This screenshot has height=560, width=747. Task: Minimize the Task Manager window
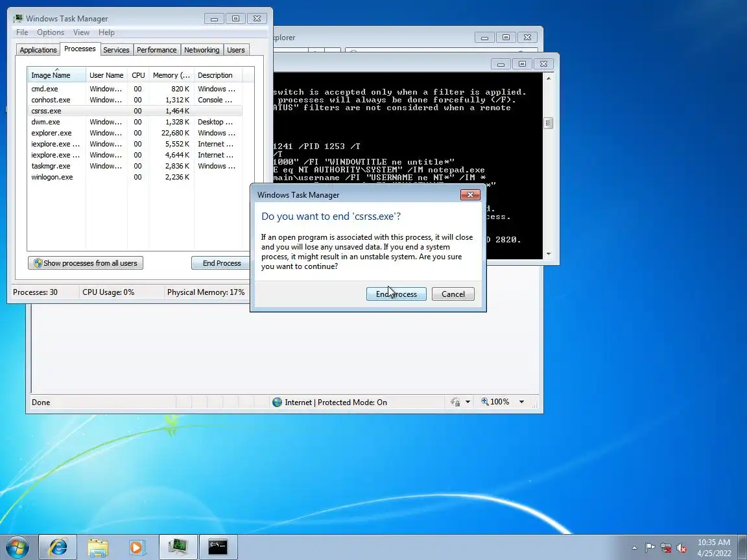tap(214, 19)
